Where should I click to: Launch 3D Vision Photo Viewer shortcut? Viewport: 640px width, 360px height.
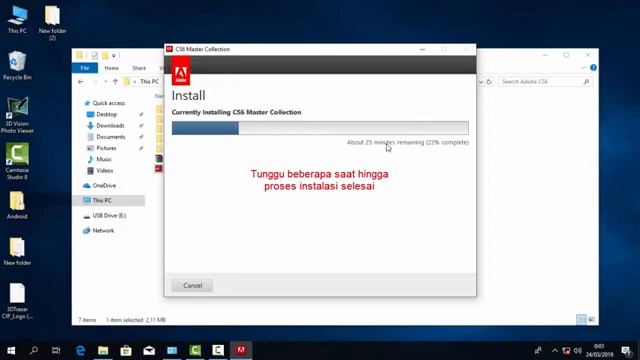point(17,115)
